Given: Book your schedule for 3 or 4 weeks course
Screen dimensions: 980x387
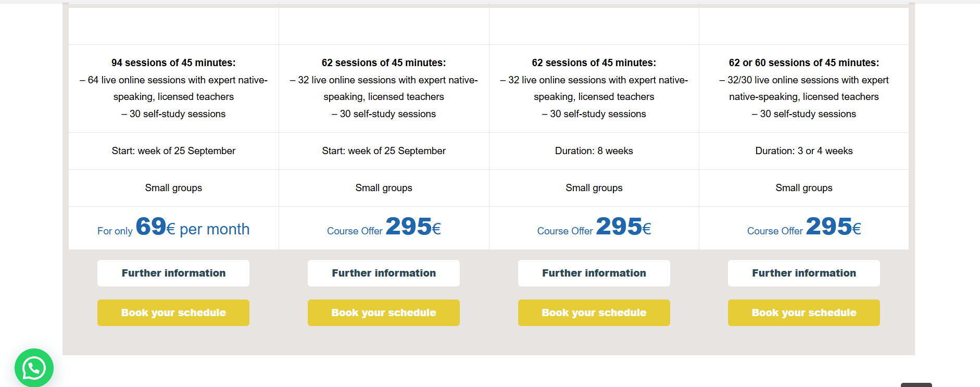Looking at the screenshot, I should pos(804,313).
